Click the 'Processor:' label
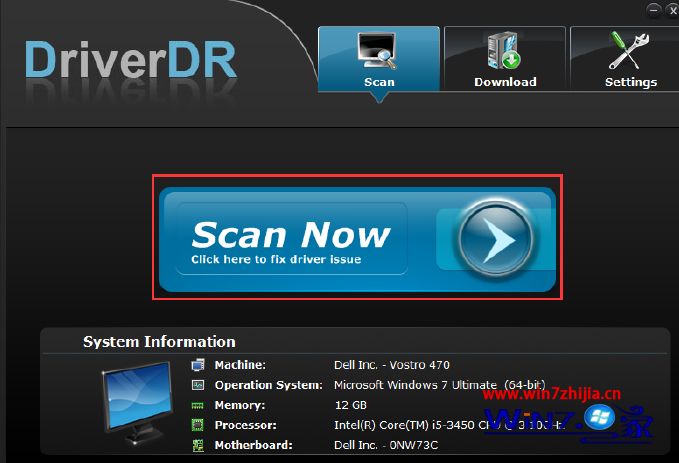Image resolution: width=679 pixels, height=463 pixels. [x=246, y=425]
